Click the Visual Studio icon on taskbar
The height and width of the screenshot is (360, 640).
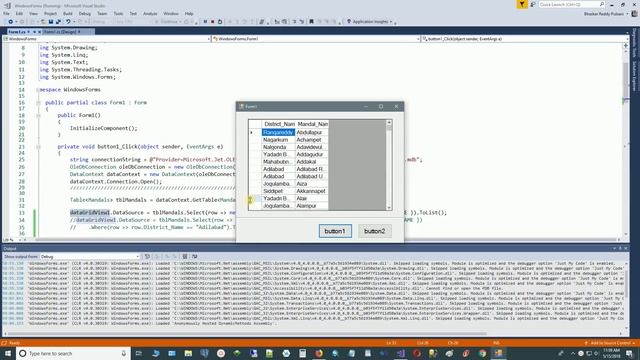(x=400, y=353)
